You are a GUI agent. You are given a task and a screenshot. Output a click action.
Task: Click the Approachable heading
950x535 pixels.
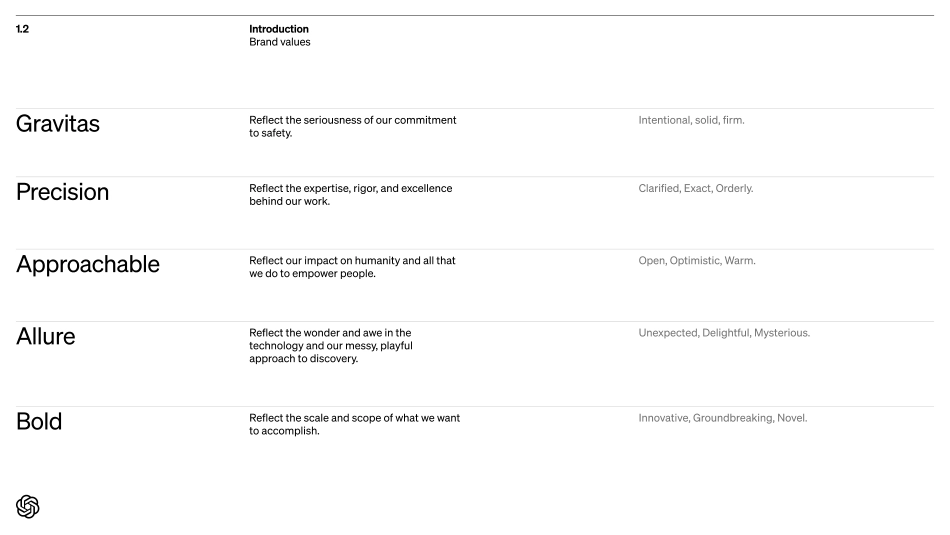tap(87, 265)
